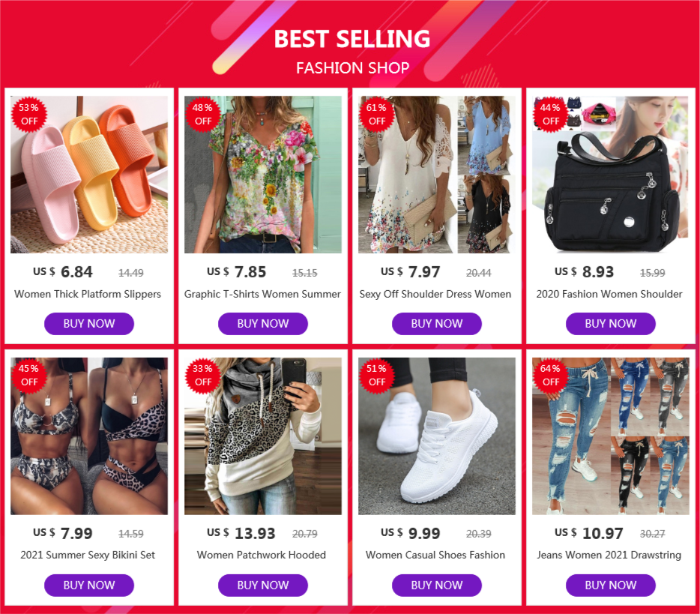Image resolution: width=700 pixels, height=614 pixels.
Task: Click the BEST SELLING banner heading
Action: pos(351,39)
